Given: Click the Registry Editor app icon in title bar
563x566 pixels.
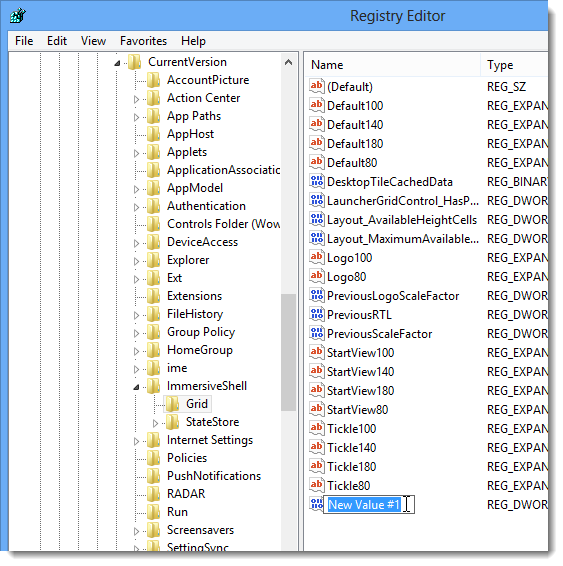Looking at the screenshot, I should (18, 16).
